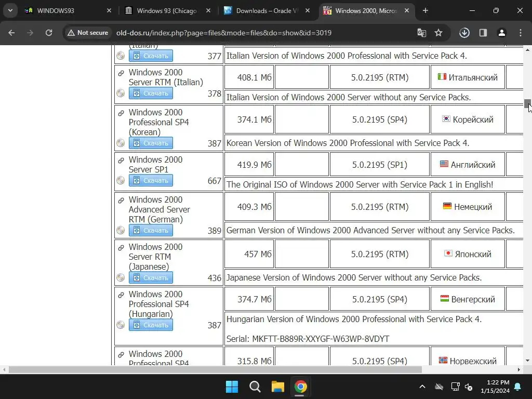Click the horizontal scrollbar thumb
This screenshot has height=399, width=532.
(215, 369)
